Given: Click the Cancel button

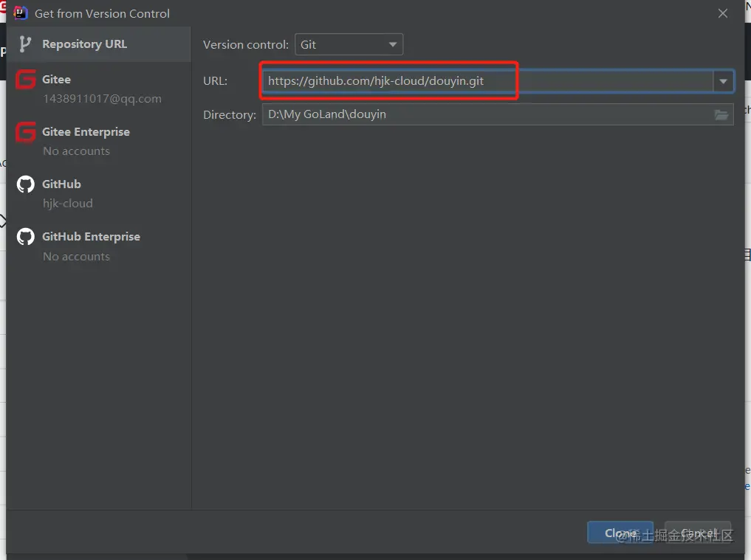Looking at the screenshot, I should (698, 533).
